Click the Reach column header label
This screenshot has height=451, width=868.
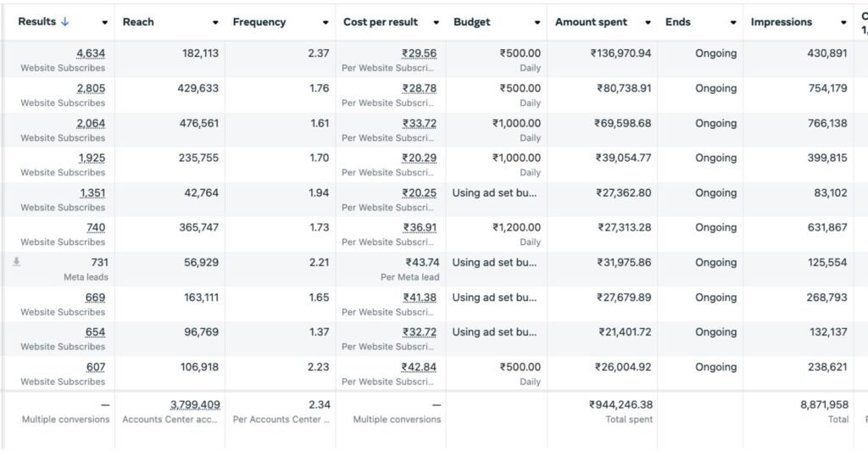(138, 22)
